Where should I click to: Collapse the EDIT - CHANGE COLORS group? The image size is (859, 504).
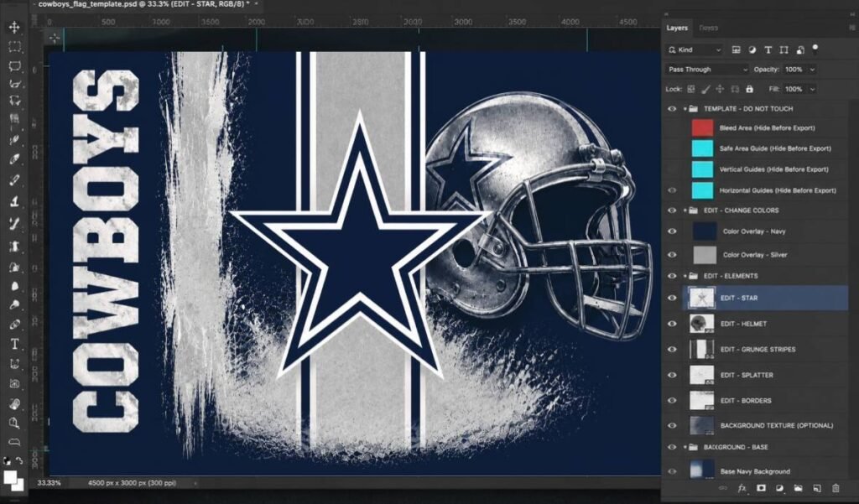pyautogui.click(x=685, y=210)
